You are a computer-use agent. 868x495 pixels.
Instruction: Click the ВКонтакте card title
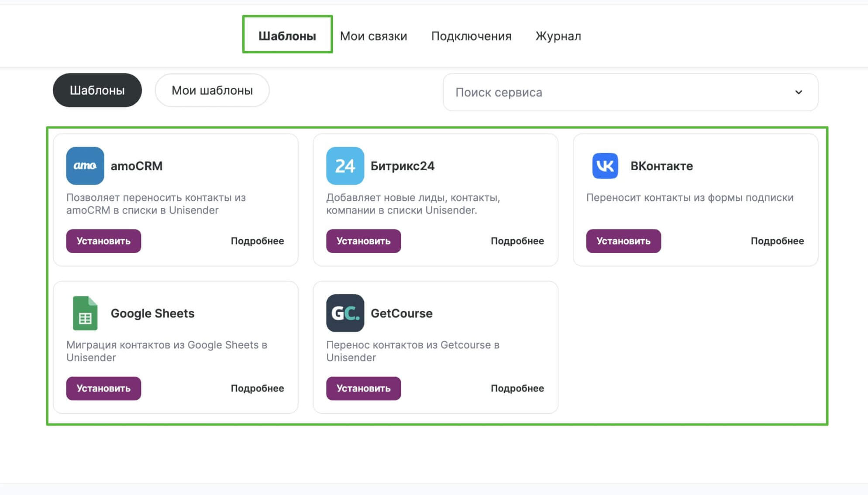pos(661,166)
